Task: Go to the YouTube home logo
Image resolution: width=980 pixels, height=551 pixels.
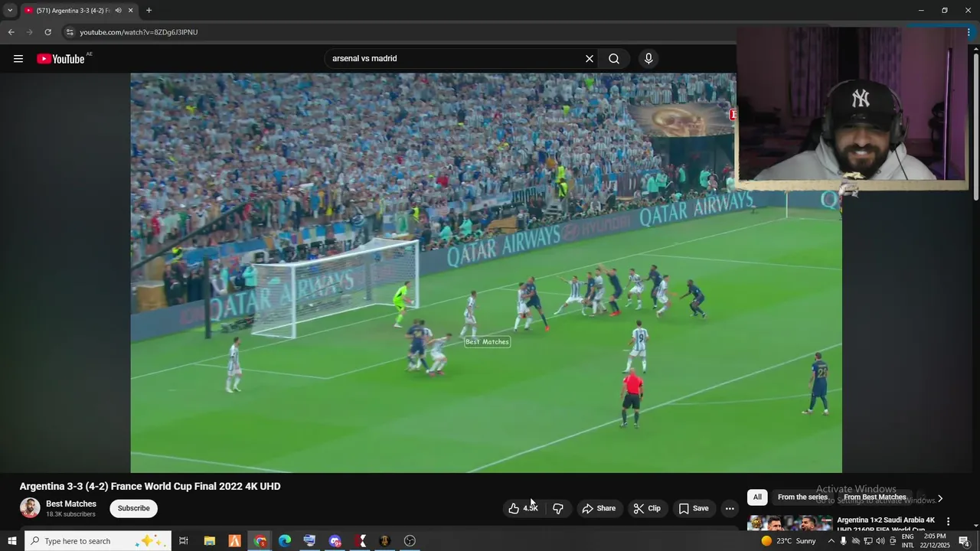Action: coord(61,59)
